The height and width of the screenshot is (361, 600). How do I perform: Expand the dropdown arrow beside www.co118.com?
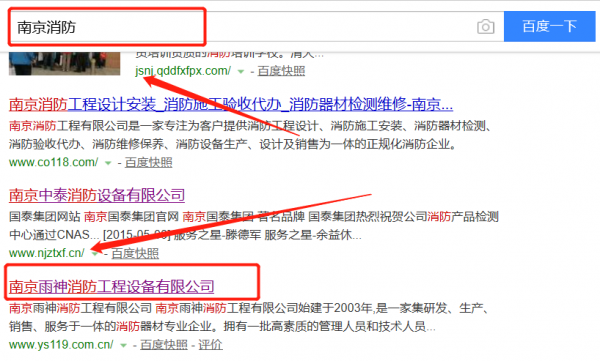[x=108, y=163]
